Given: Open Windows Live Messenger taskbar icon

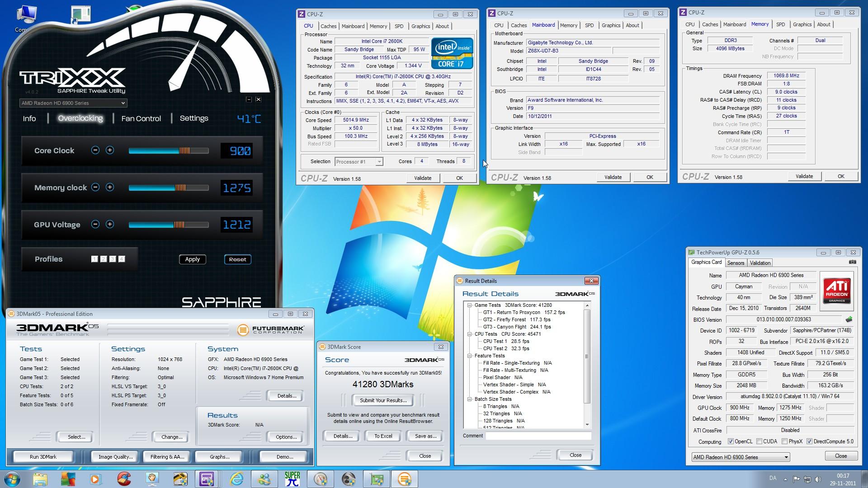Looking at the screenshot, I should pos(264,479).
